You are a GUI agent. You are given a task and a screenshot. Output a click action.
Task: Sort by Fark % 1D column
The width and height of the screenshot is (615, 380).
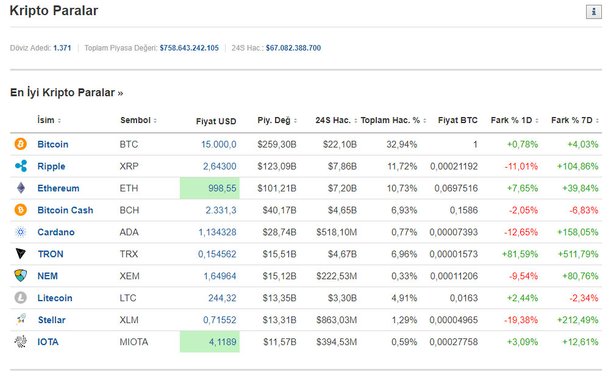click(515, 120)
